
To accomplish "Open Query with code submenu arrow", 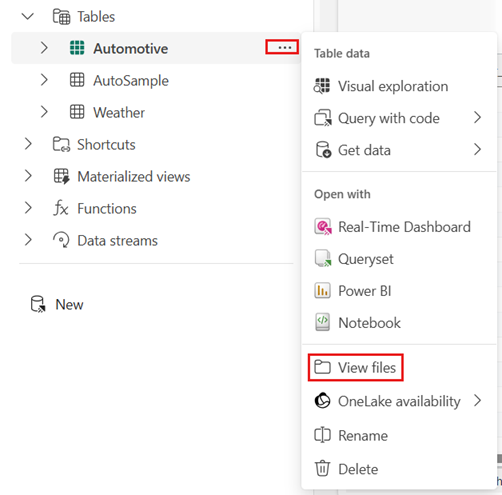I will (478, 117).
